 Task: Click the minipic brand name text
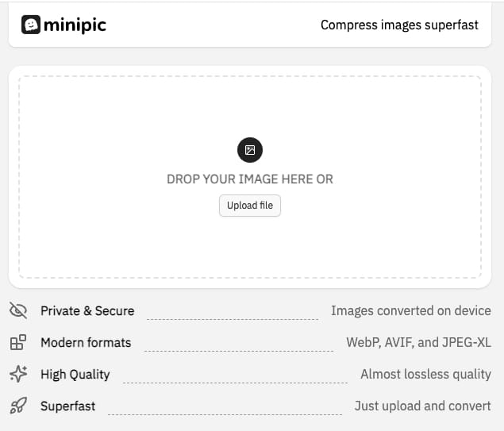click(75, 25)
